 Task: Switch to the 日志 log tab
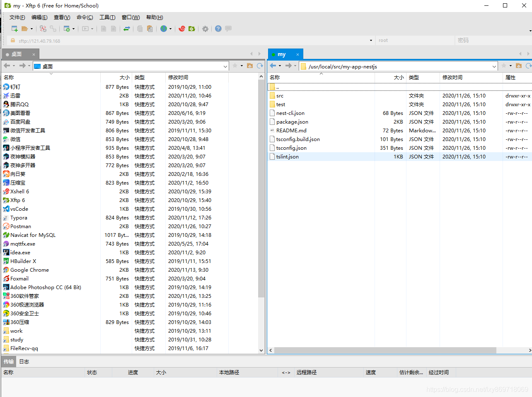[24, 362]
